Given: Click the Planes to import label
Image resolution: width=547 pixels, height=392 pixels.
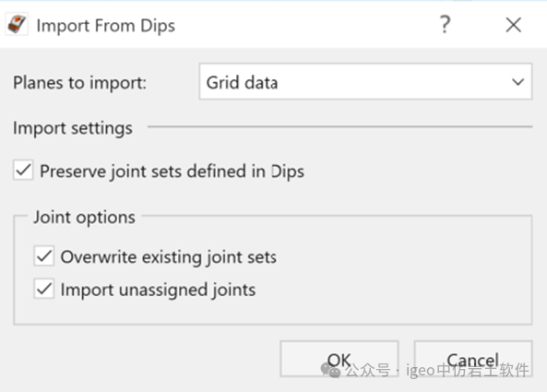Looking at the screenshot, I should (x=79, y=83).
